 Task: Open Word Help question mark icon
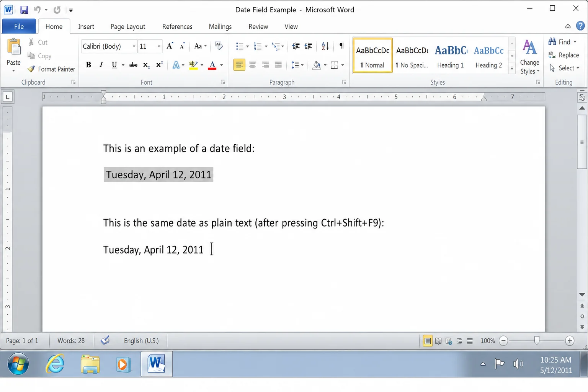tap(580, 26)
